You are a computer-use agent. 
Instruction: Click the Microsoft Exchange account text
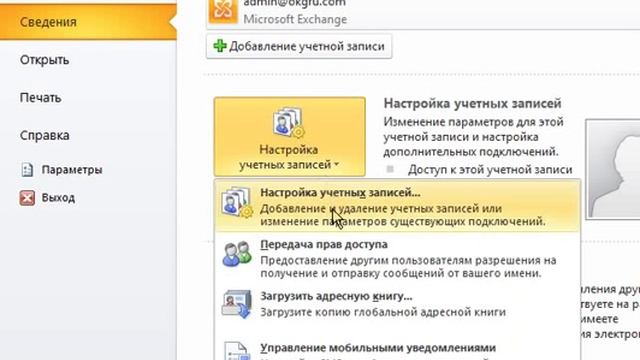click(295, 19)
